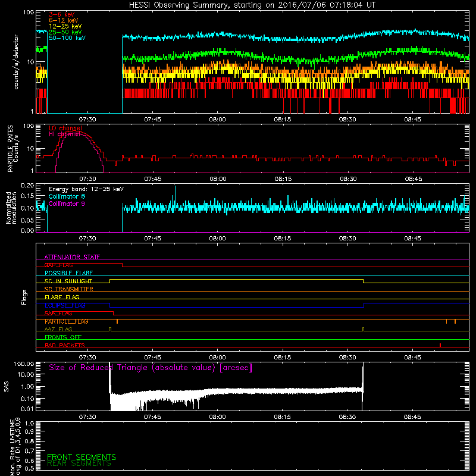Select the blue 'ECLIPSE_FLAG' label

[x=65, y=305]
